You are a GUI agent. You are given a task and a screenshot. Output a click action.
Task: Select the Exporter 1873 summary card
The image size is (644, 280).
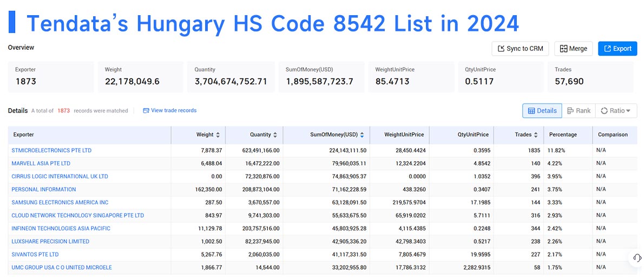tap(51, 77)
